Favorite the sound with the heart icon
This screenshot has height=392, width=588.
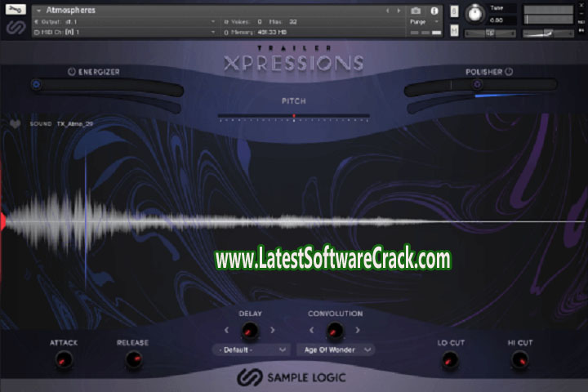[x=15, y=124]
